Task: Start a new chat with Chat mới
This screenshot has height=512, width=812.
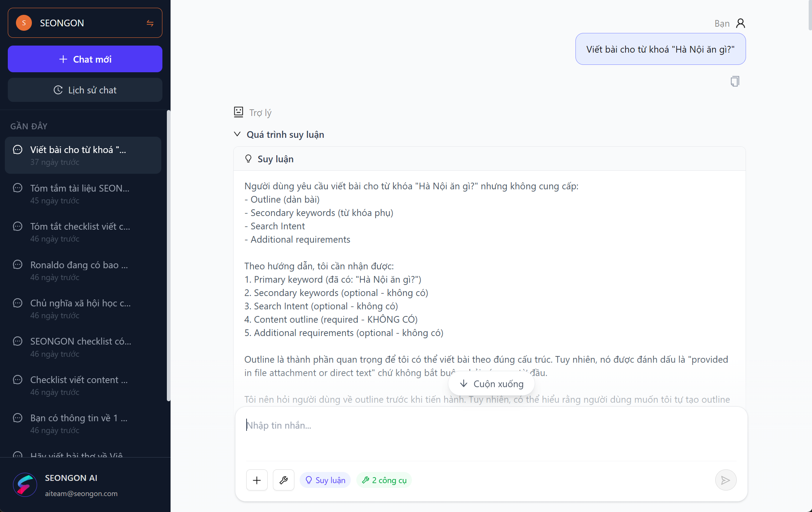Action: coord(85,59)
